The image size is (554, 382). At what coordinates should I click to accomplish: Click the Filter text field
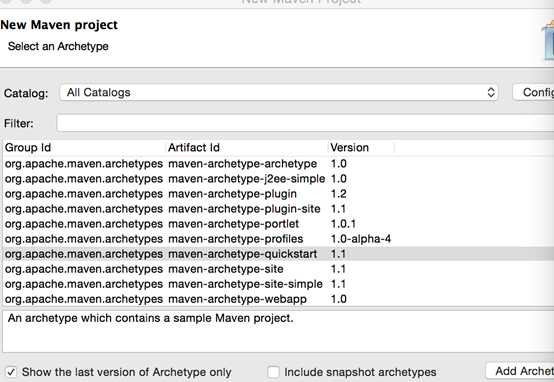tap(305, 123)
